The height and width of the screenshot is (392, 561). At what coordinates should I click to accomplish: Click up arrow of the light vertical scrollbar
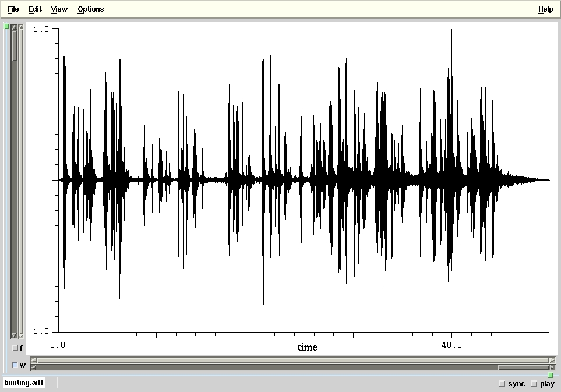pos(21,27)
